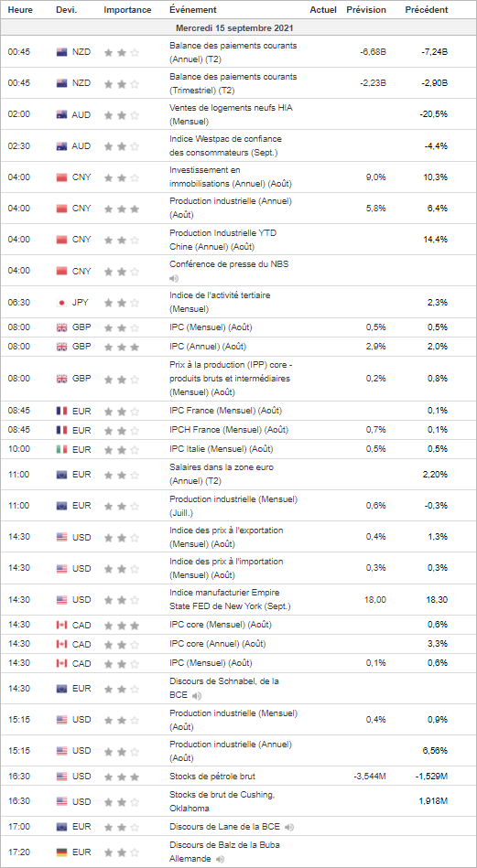Click the German flag at 17:20

[x=62, y=852]
